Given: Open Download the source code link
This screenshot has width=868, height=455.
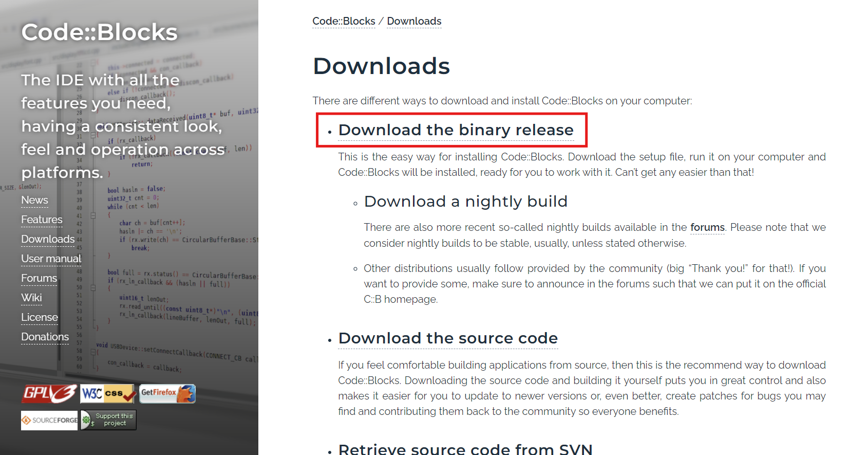Looking at the screenshot, I should point(448,338).
